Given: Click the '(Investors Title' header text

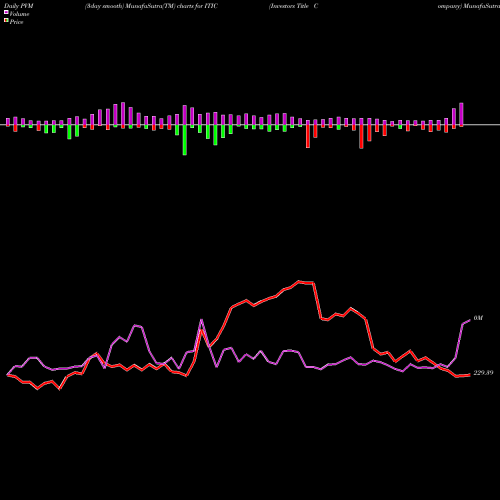Looking at the screenshot, I should [x=289, y=6].
